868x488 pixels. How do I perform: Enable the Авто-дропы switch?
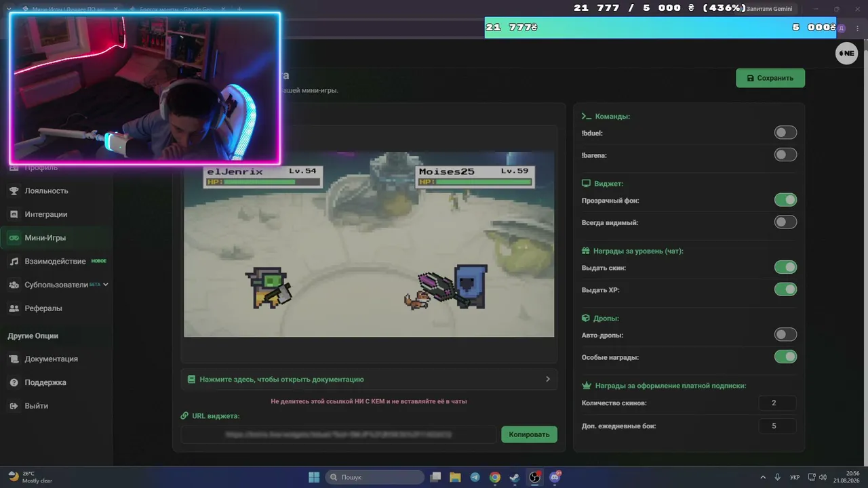[x=785, y=335]
